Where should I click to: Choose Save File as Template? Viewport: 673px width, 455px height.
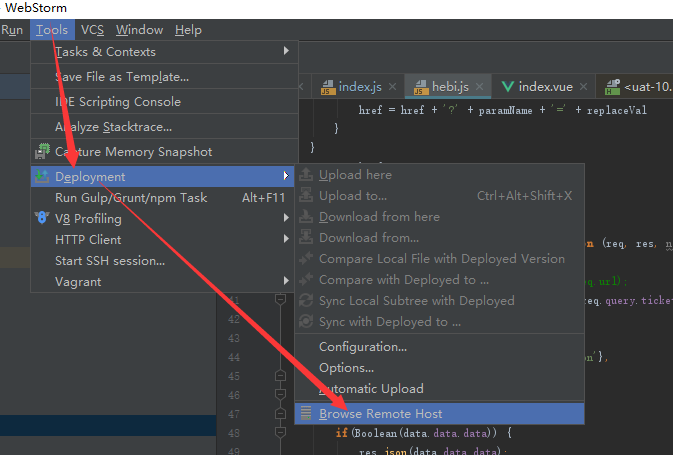point(164,77)
